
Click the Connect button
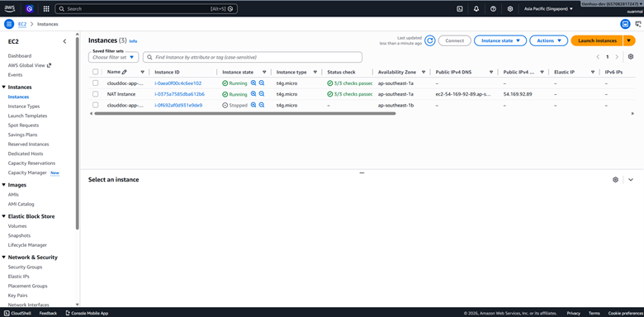tap(455, 40)
